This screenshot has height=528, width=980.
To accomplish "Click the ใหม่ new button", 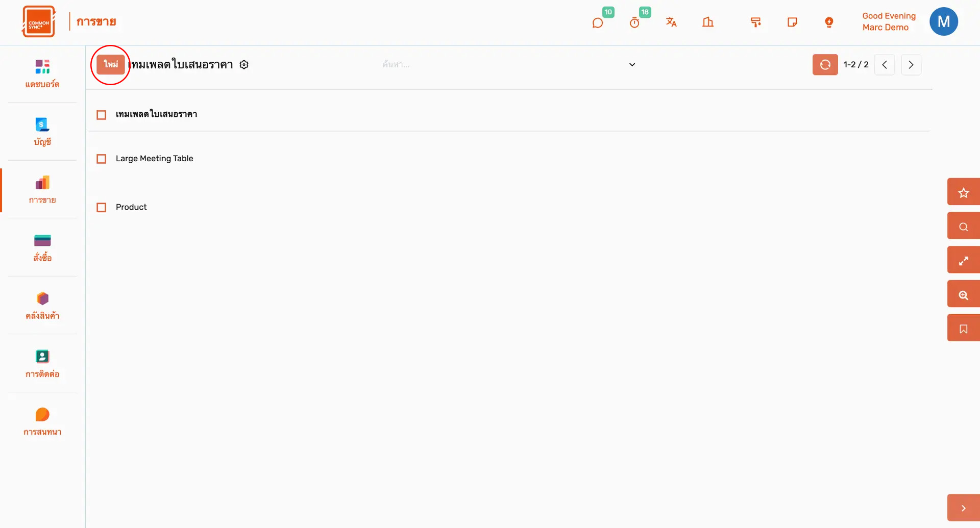I will tap(111, 64).
